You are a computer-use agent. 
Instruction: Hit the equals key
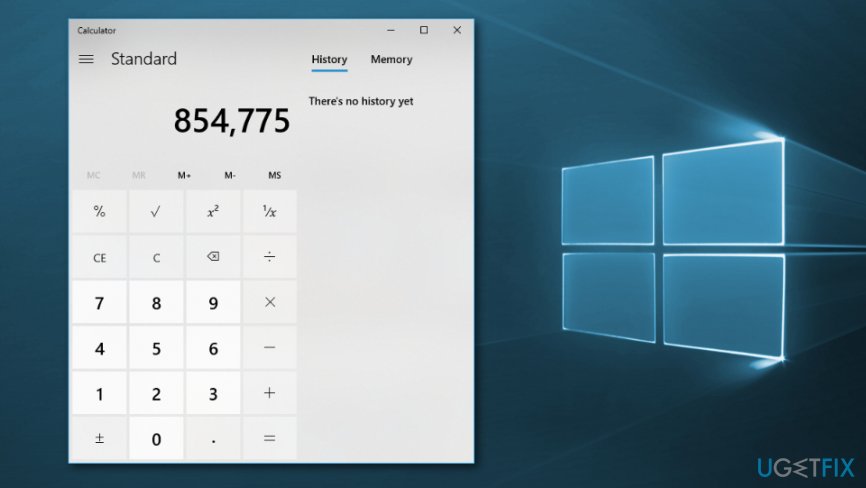(270, 438)
